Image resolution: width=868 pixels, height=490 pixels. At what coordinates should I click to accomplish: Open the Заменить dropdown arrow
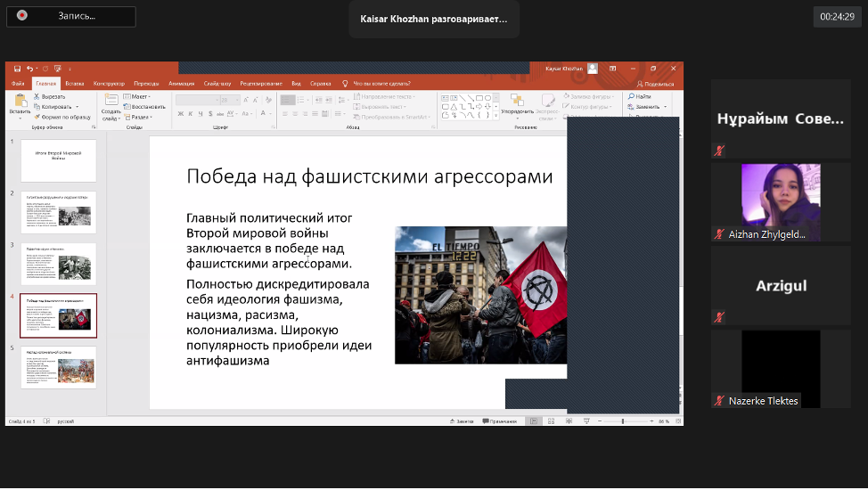coord(665,107)
